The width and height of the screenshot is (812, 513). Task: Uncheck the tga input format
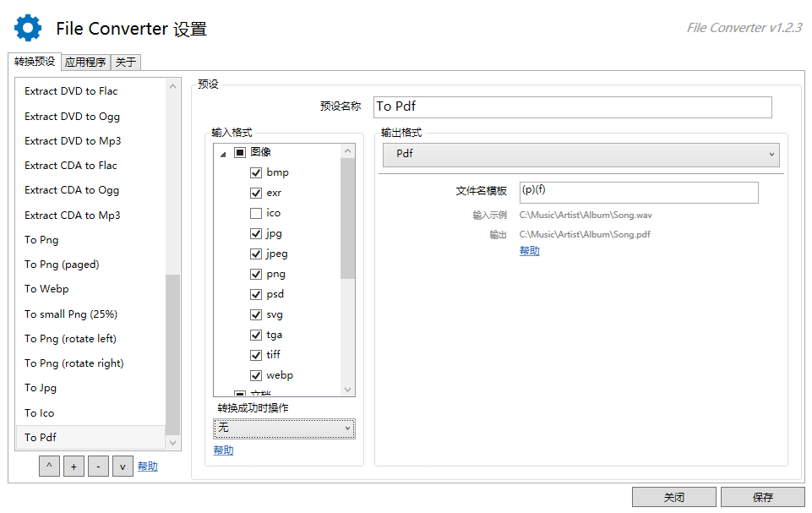pyautogui.click(x=256, y=335)
